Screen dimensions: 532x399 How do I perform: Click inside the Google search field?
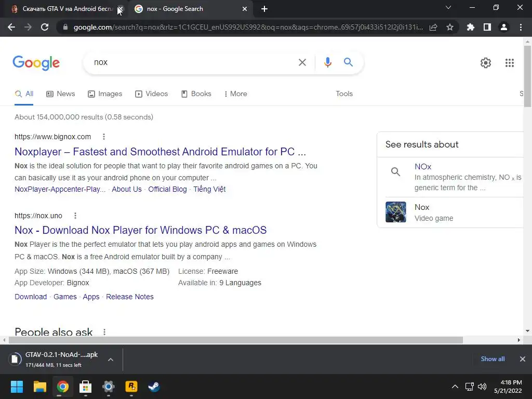193,62
